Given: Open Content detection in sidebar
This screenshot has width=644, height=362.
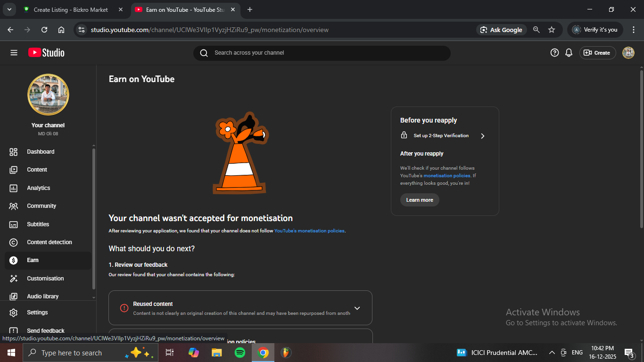Looking at the screenshot, I should click(x=49, y=242).
